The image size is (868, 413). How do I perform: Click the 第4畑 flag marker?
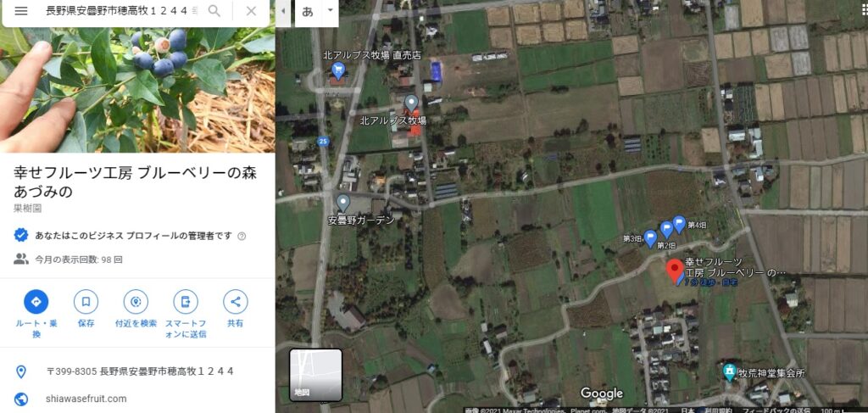(x=679, y=224)
